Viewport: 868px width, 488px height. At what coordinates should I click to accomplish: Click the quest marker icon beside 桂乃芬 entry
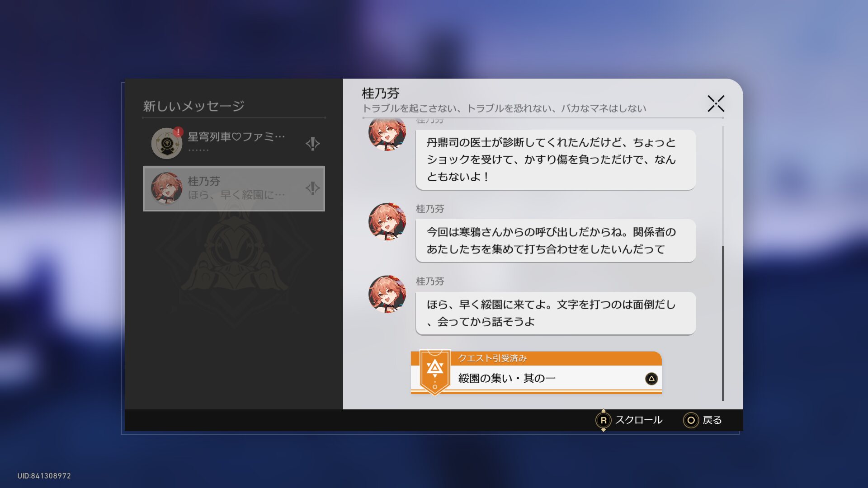pyautogui.click(x=312, y=188)
